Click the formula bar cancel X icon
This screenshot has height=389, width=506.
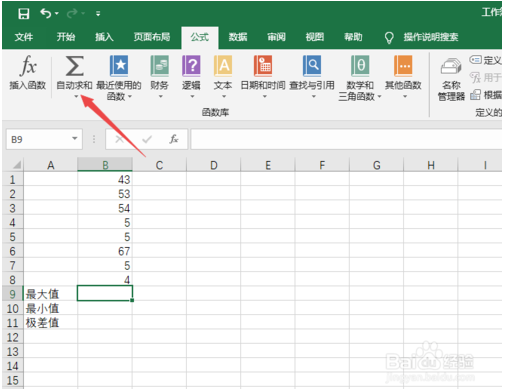click(x=119, y=139)
